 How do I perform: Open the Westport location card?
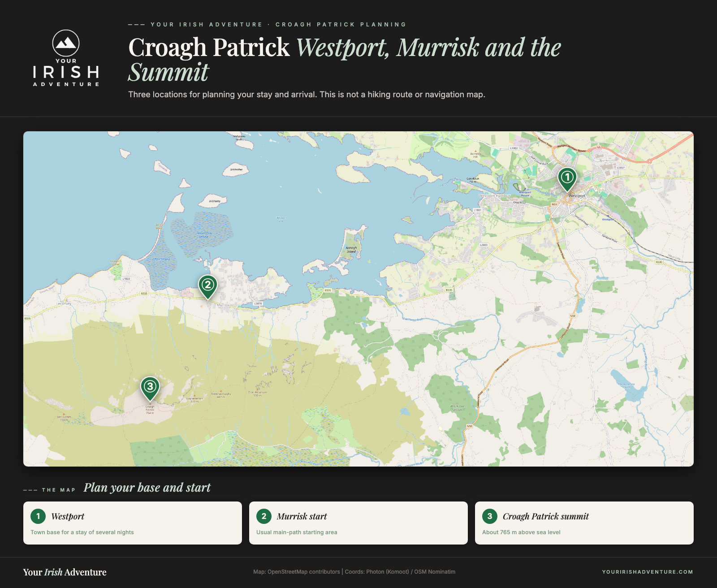(x=133, y=523)
